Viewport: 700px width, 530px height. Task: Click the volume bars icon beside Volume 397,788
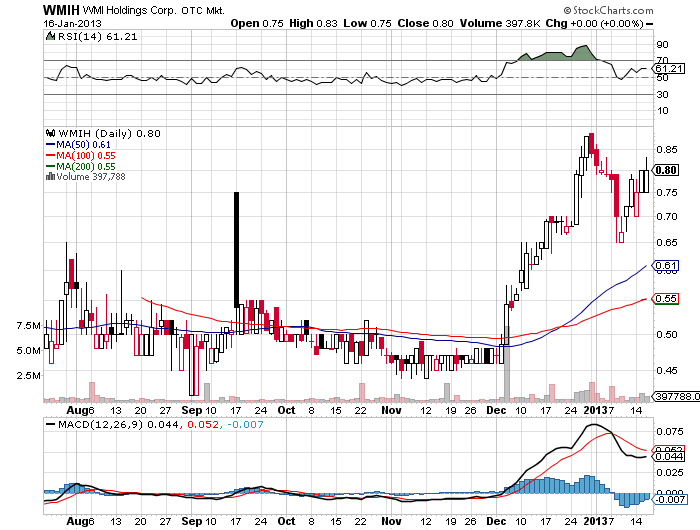(50, 177)
